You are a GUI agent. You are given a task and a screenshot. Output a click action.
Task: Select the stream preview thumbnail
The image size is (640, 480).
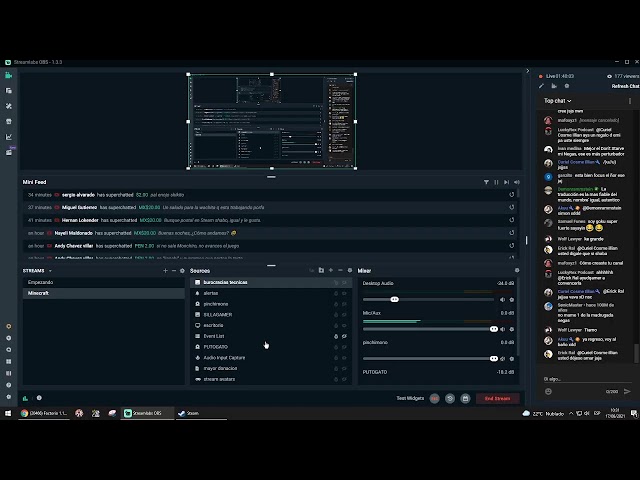[x=272, y=121]
